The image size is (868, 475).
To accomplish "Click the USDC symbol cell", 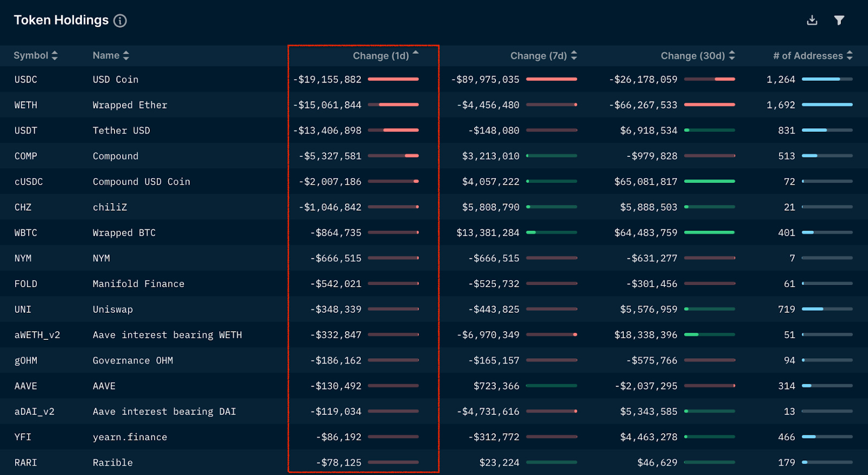I will 25,79.
